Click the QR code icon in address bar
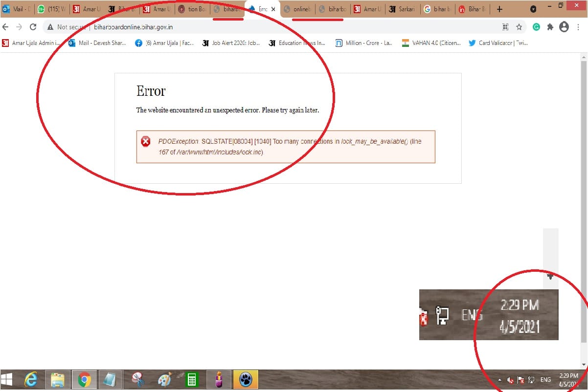This screenshot has width=588, height=392. click(505, 27)
